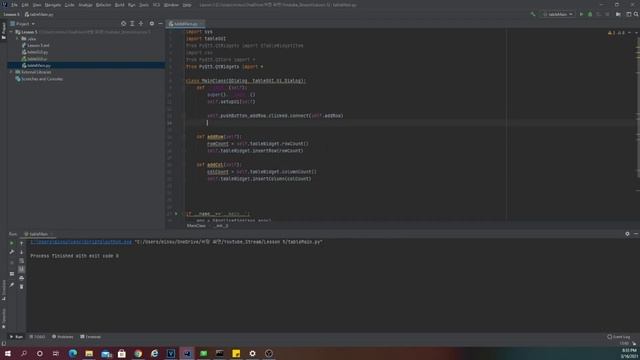Start debugging with the green bug icon

tap(590, 14)
